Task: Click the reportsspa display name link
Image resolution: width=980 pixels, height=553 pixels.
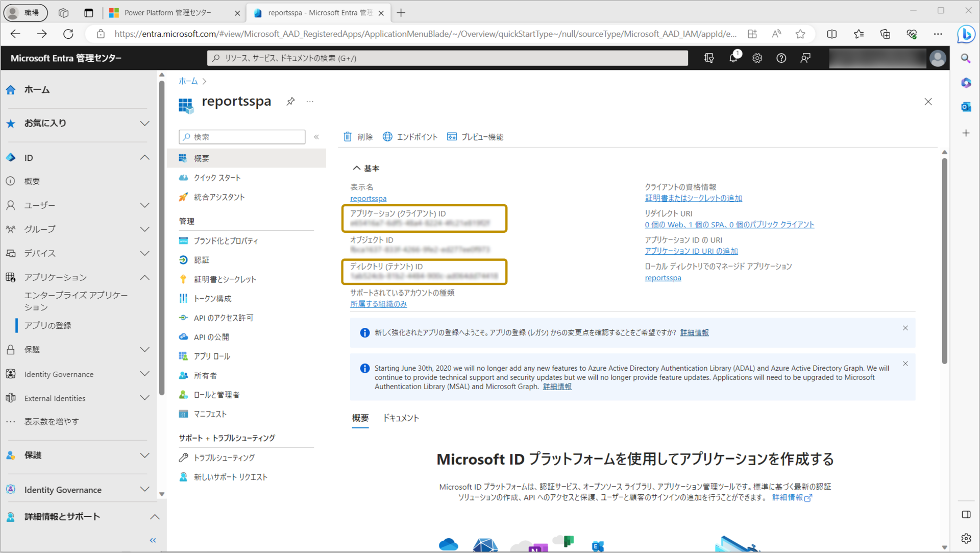Action: 368,199
